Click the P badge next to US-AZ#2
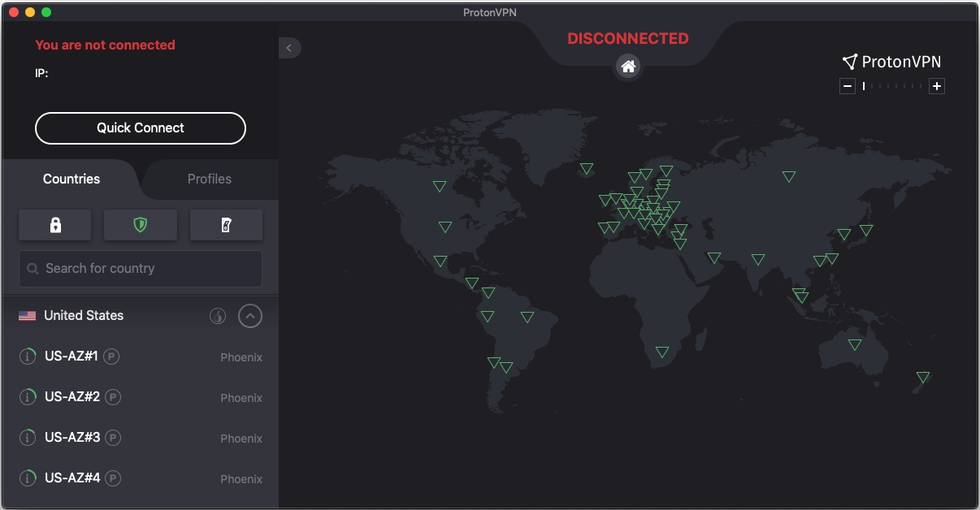Viewport: 980px width, 510px height. (111, 397)
